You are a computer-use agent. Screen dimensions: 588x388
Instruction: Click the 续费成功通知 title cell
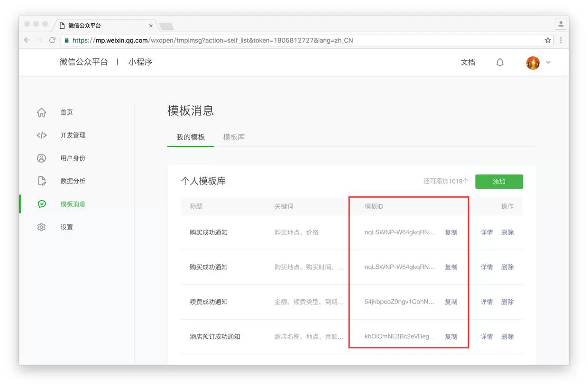pyautogui.click(x=209, y=302)
